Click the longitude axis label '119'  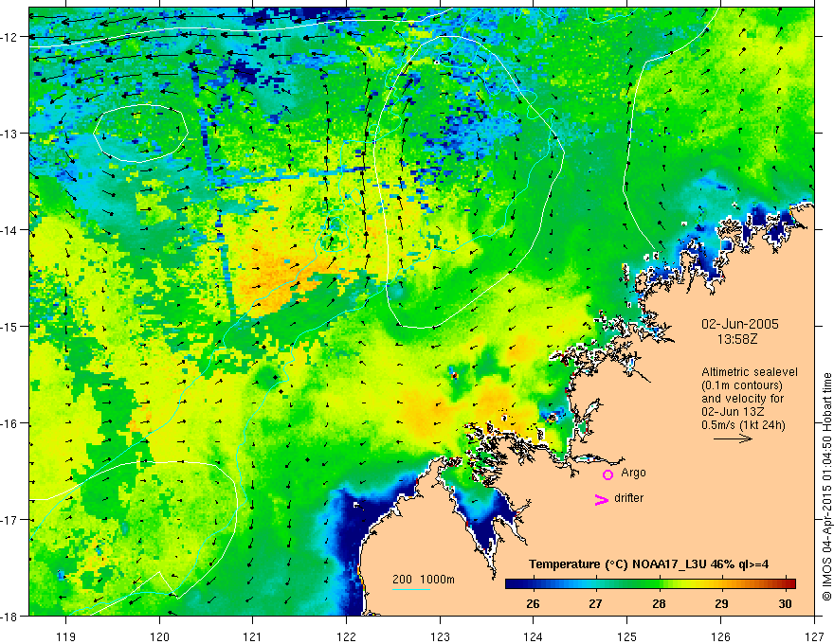click(x=66, y=636)
